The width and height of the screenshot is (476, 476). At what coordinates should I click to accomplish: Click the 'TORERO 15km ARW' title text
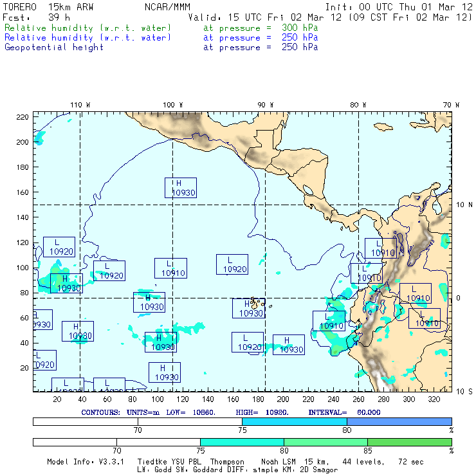[48, 7]
